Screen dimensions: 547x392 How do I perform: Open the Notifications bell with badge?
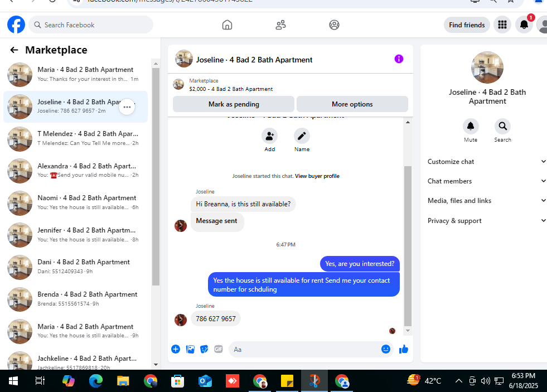point(524,25)
